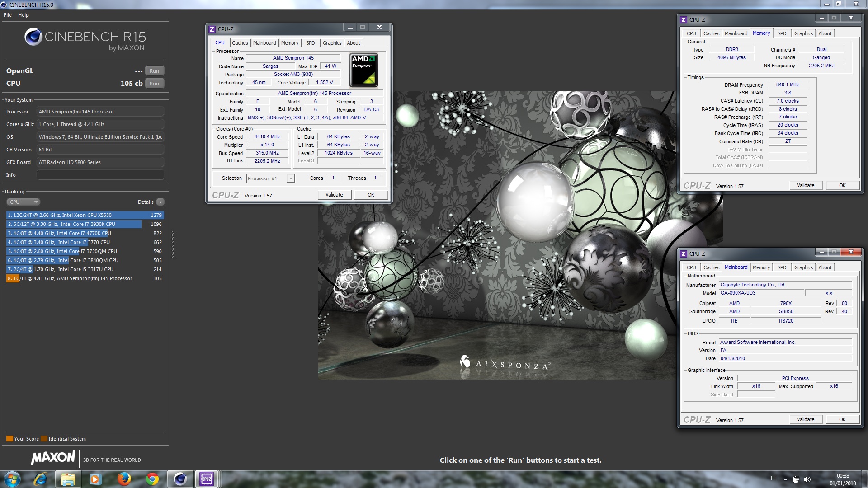Click the volume speaker tray icon
Viewport: 868px width, 488px height.
click(x=807, y=479)
